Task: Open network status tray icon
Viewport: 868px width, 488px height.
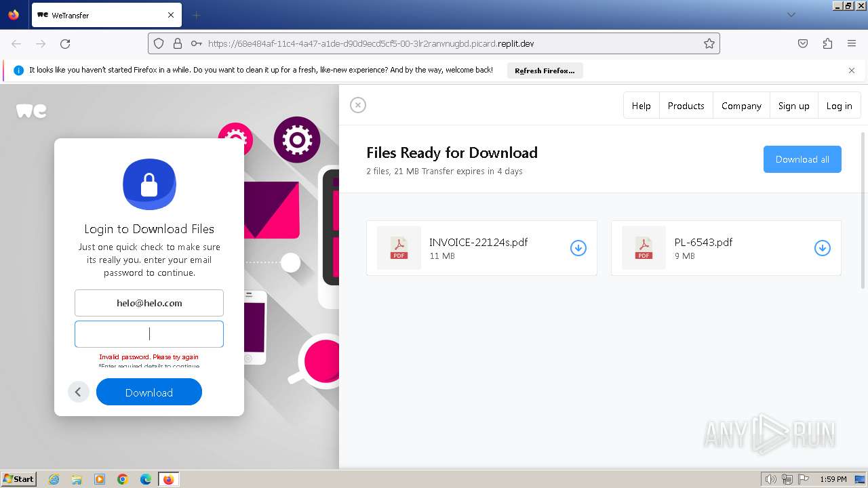Action: [787, 479]
